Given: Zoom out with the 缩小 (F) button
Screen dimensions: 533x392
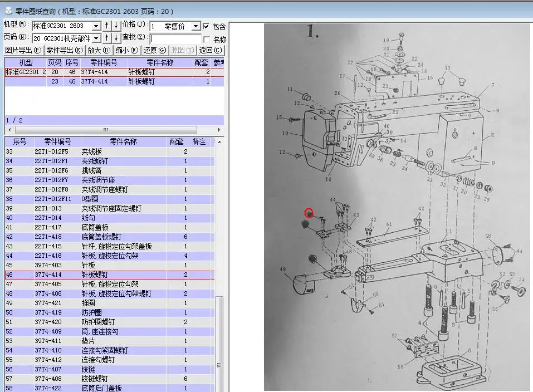Looking at the screenshot, I should pos(127,50).
